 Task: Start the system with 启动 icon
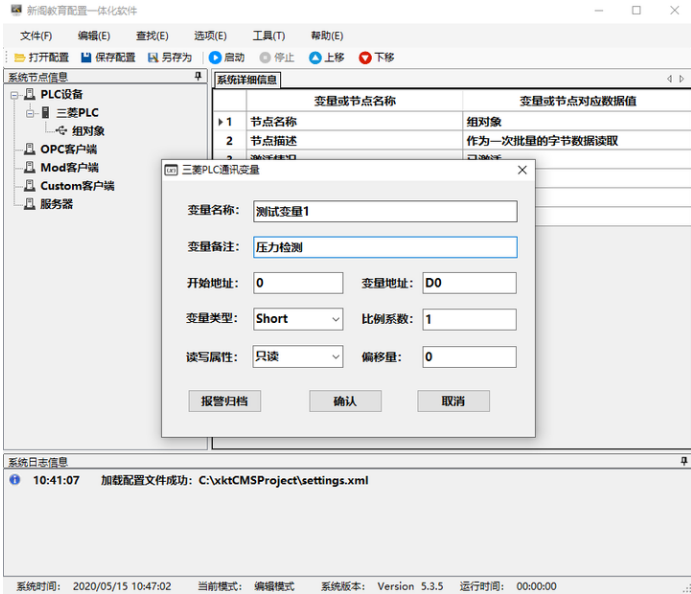[215, 58]
